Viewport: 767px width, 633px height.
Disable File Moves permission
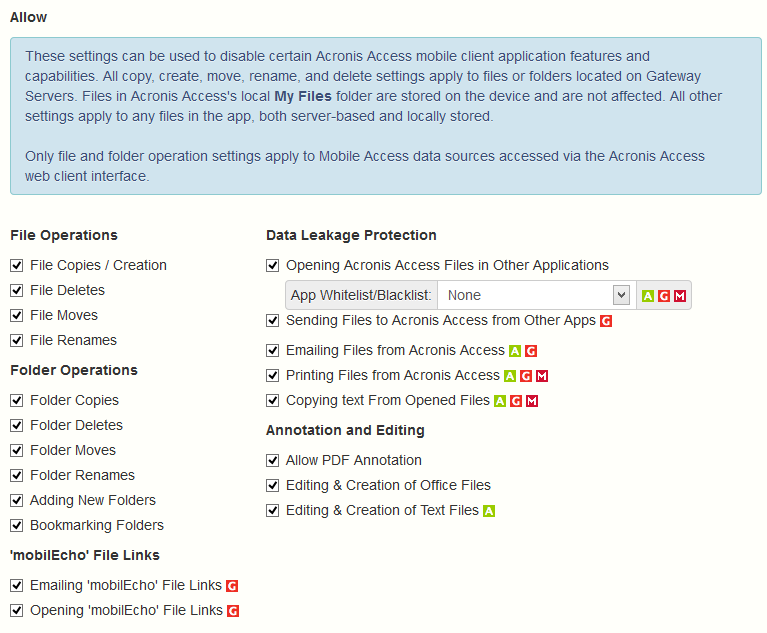point(17,316)
